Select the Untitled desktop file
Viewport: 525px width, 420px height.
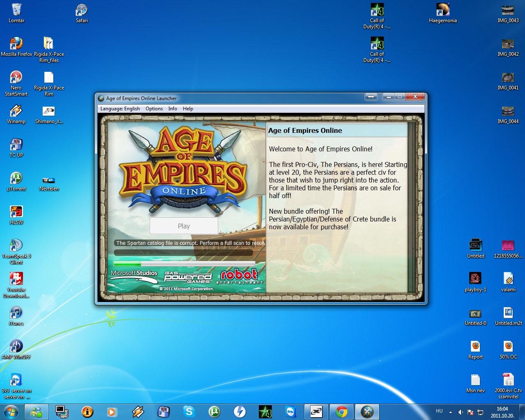475,248
